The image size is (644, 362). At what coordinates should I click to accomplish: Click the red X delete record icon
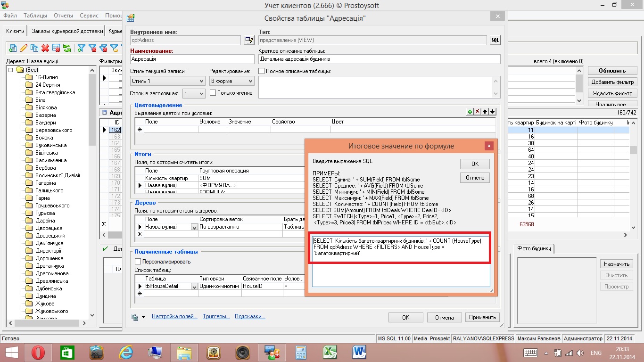[45, 48]
